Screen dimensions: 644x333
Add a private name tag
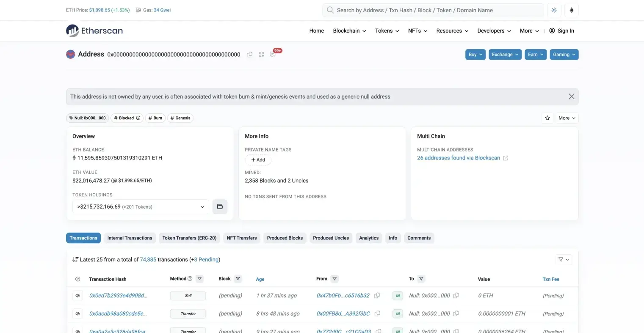(258, 160)
